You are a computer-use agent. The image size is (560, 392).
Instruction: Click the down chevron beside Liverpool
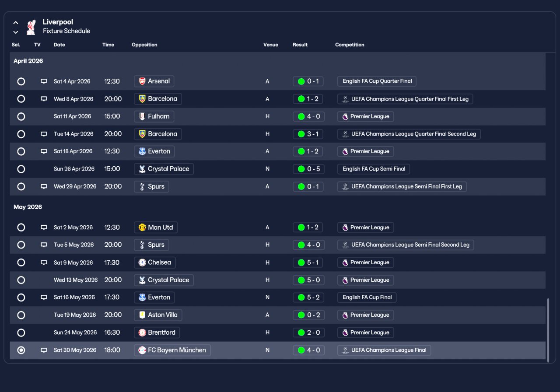[16, 32]
